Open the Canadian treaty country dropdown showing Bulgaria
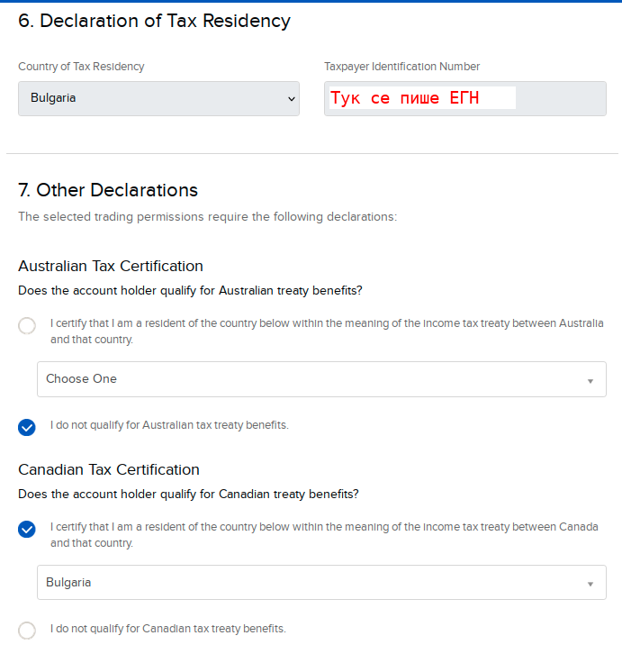This screenshot has height=672, width=622. pyautogui.click(x=321, y=583)
